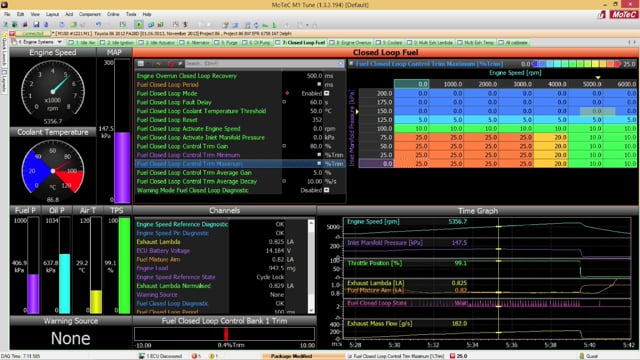Click the MoTeC logo in top right
Screen dimensions: 640x360
[624, 14]
